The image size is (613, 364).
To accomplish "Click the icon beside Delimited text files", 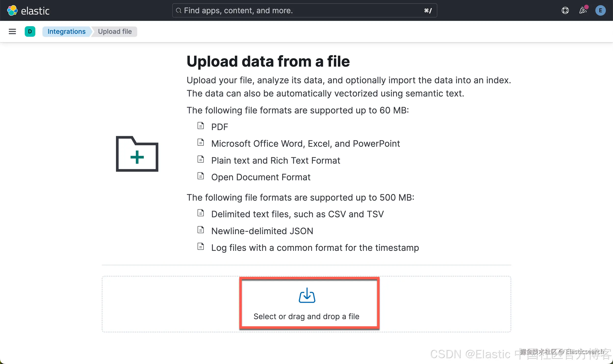I will pos(201,213).
